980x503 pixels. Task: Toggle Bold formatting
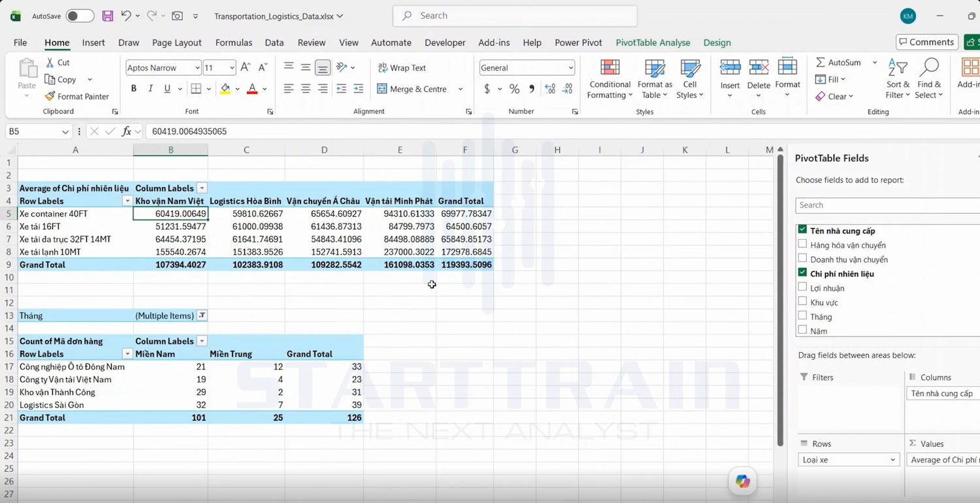134,89
